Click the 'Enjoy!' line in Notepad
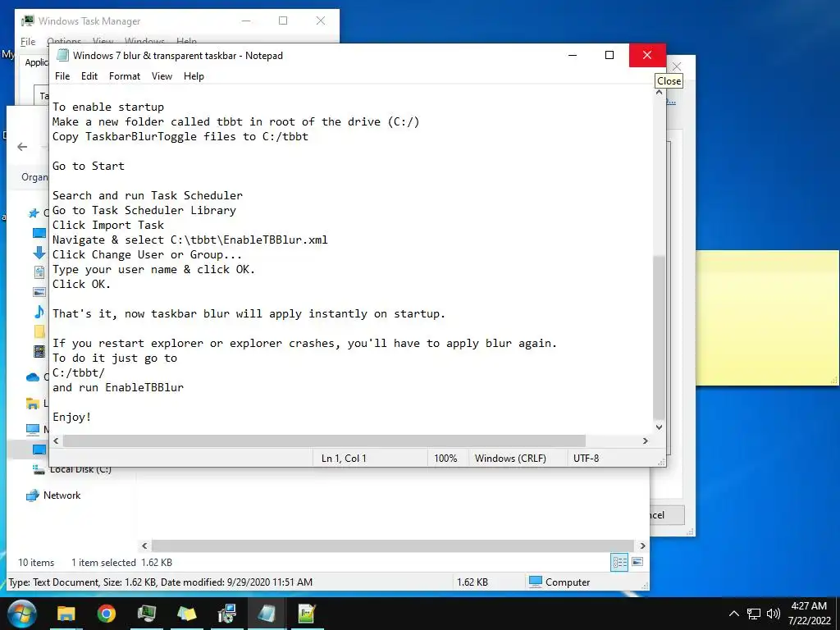Viewport: 840px width, 630px height. pos(72,417)
